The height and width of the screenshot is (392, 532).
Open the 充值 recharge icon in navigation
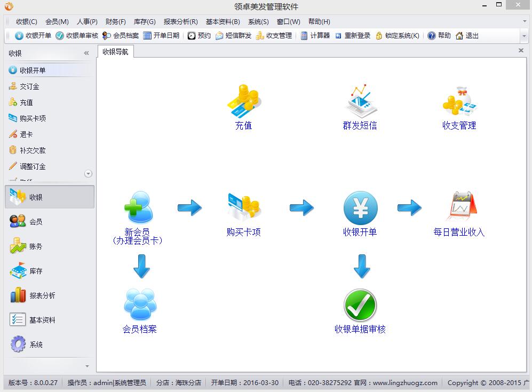point(243,101)
